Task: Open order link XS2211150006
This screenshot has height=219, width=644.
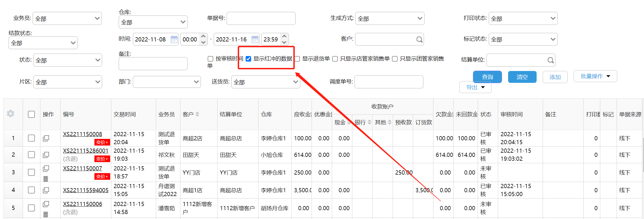Action: [x=82, y=204]
